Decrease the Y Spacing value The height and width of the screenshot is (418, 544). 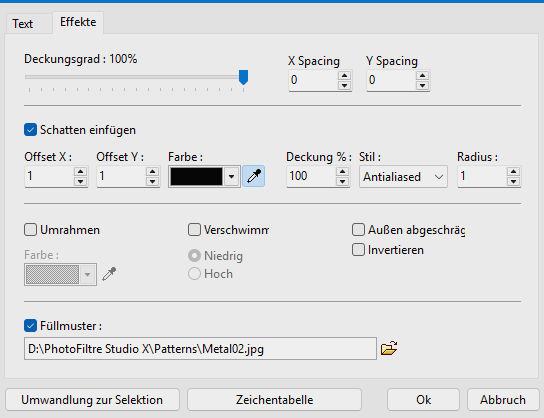click(422, 85)
